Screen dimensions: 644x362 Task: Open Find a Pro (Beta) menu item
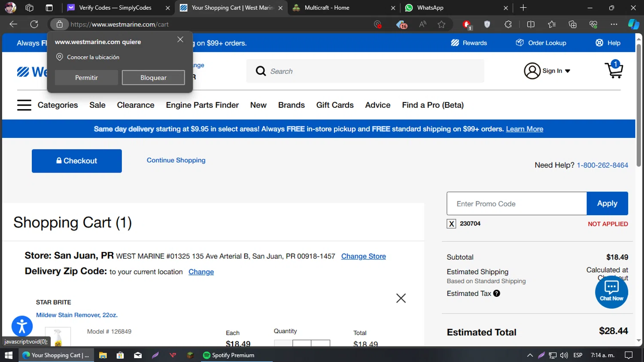(433, 105)
